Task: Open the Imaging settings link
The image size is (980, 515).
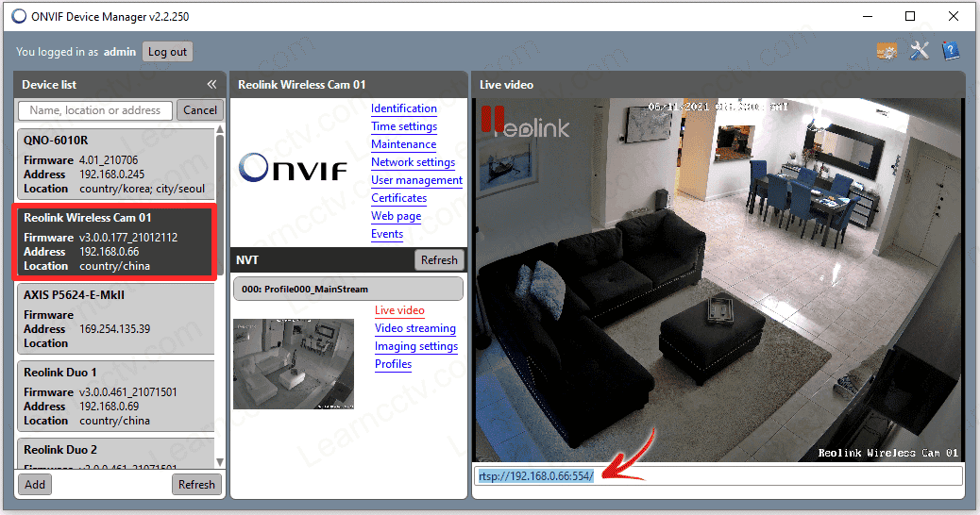Action: pos(415,346)
